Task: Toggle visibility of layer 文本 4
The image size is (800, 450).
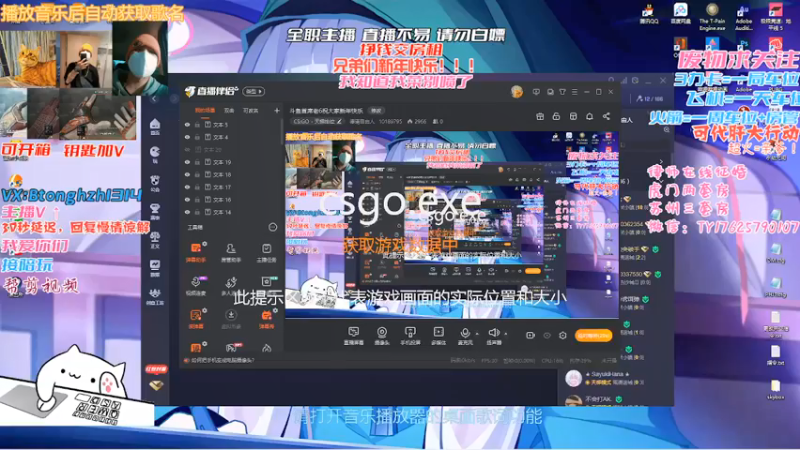Action: [187, 137]
